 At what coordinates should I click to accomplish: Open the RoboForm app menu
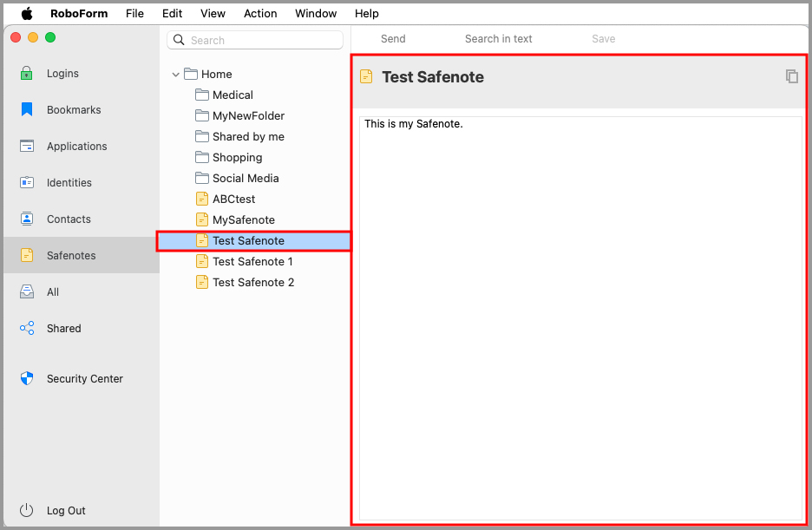(79, 14)
